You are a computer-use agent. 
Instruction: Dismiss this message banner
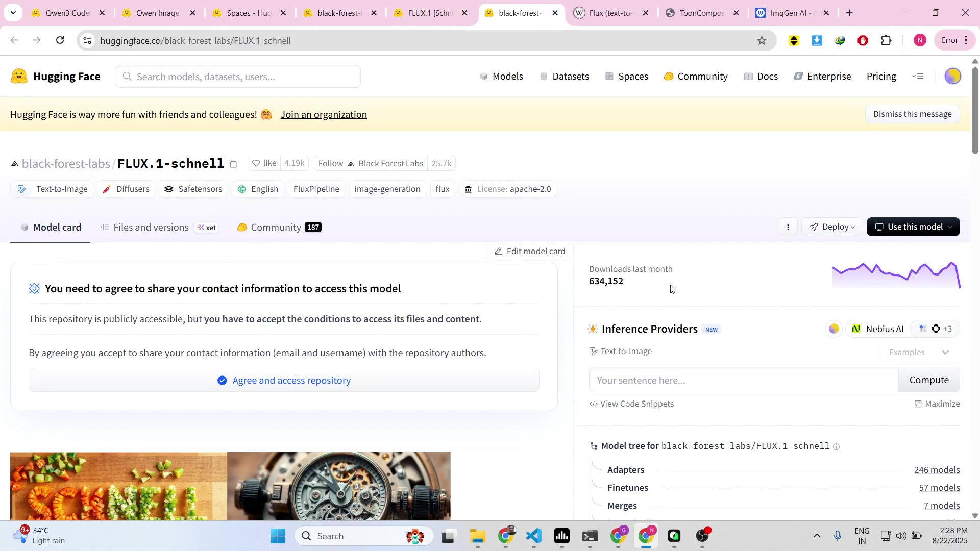[912, 114]
